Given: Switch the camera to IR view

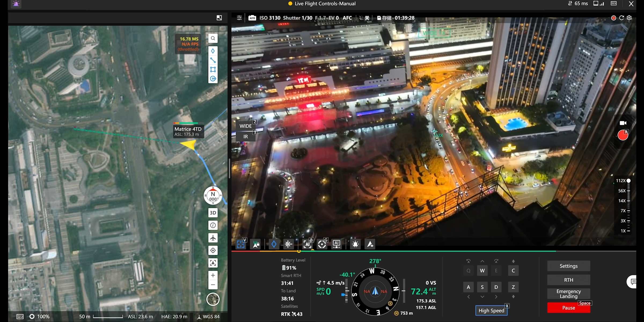Looking at the screenshot, I should tap(246, 137).
